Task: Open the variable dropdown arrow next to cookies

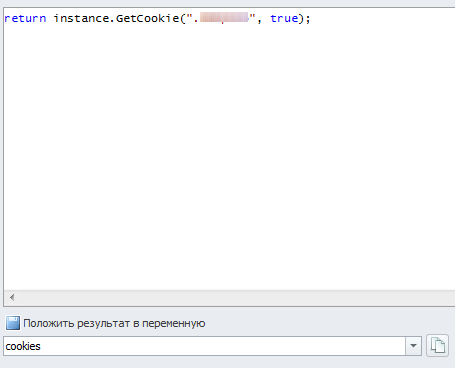Action: 413,346
